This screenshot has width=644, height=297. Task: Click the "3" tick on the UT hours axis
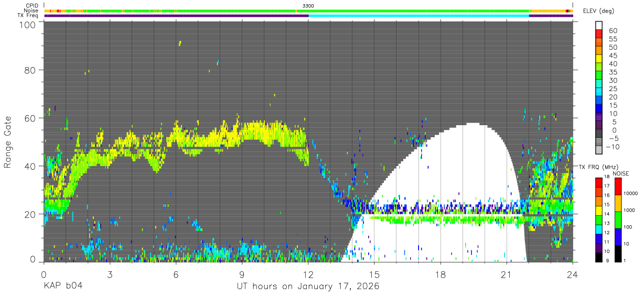click(110, 274)
